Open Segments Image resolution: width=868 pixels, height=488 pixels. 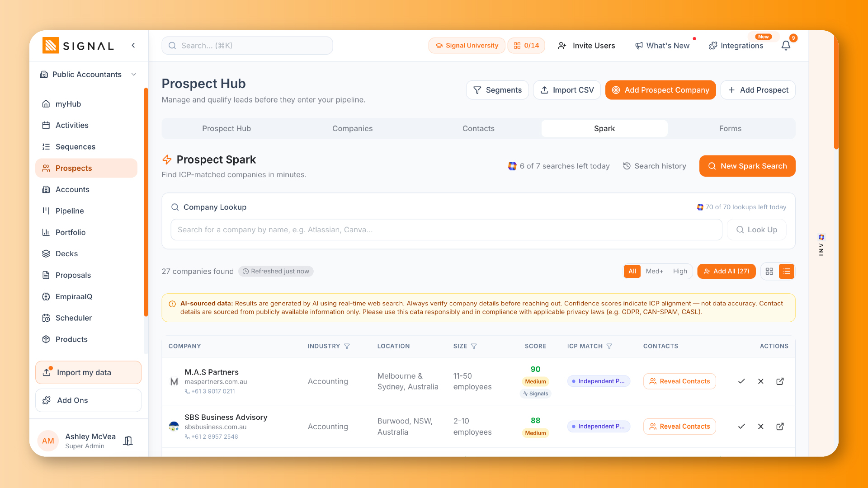(x=497, y=90)
